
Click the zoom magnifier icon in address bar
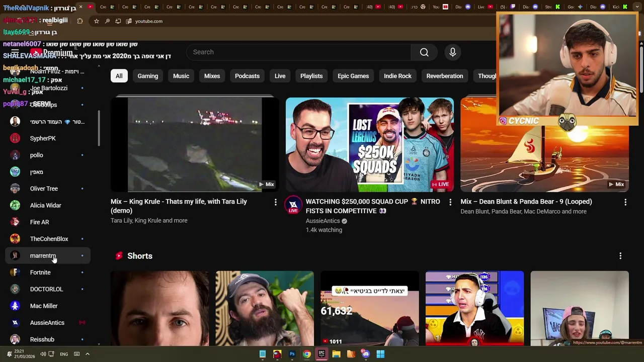[107, 21]
